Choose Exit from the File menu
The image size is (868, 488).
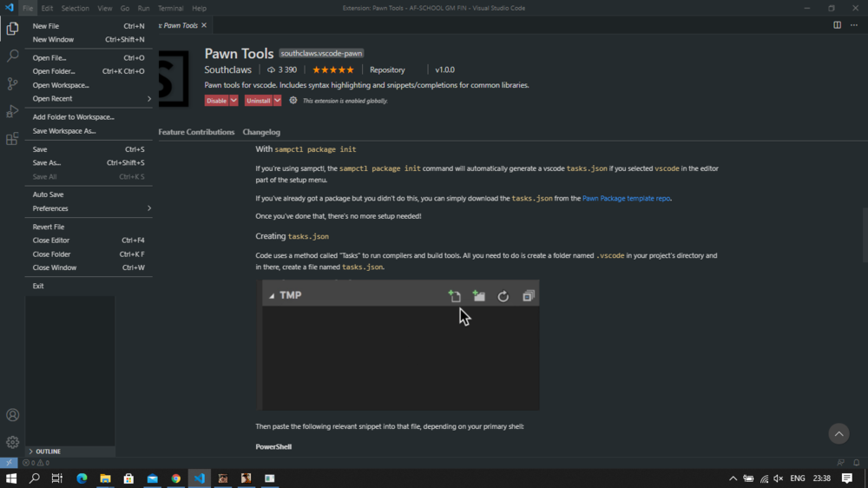(89, 286)
